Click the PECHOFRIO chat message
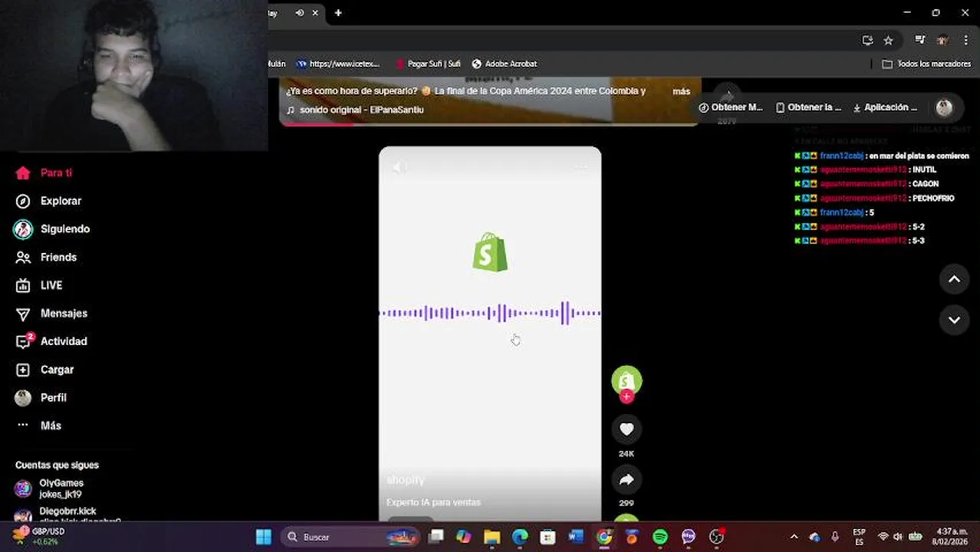 873,198
